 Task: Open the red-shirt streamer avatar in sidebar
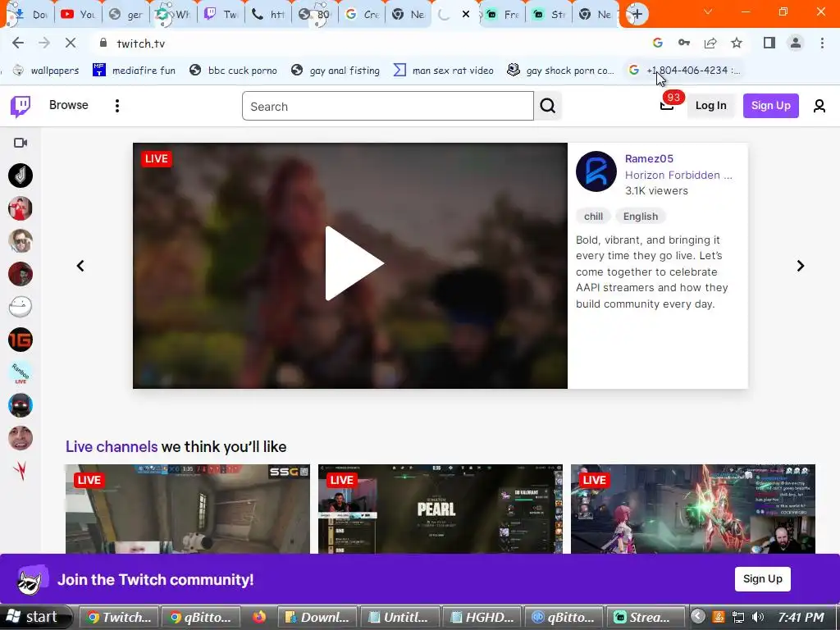[21, 208]
